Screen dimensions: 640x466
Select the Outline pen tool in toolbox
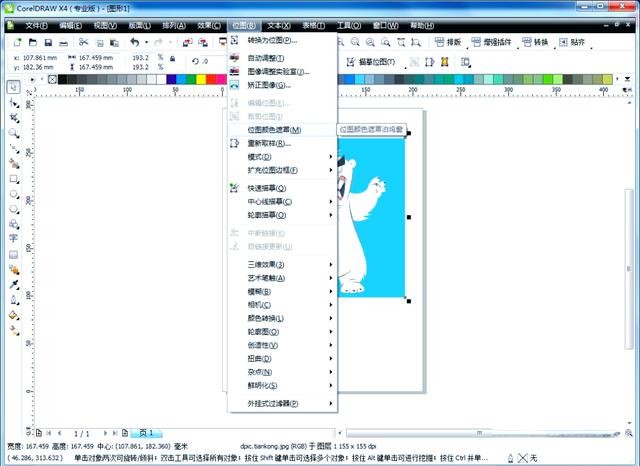click(x=14, y=300)
